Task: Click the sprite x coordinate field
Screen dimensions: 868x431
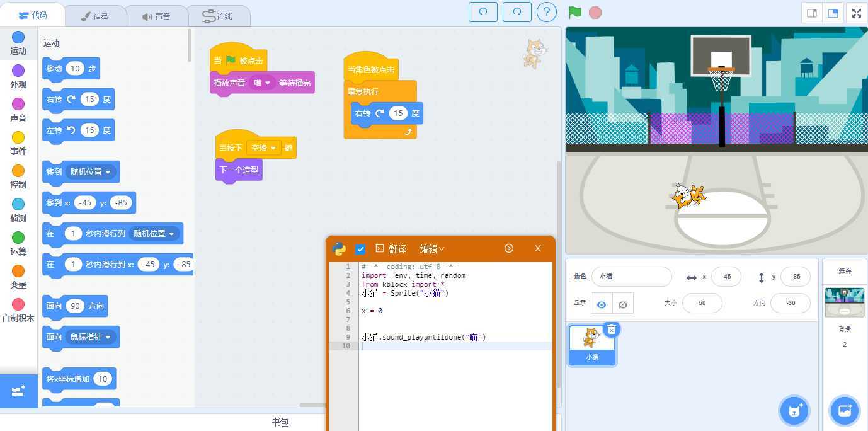Action: pos(726,277)
